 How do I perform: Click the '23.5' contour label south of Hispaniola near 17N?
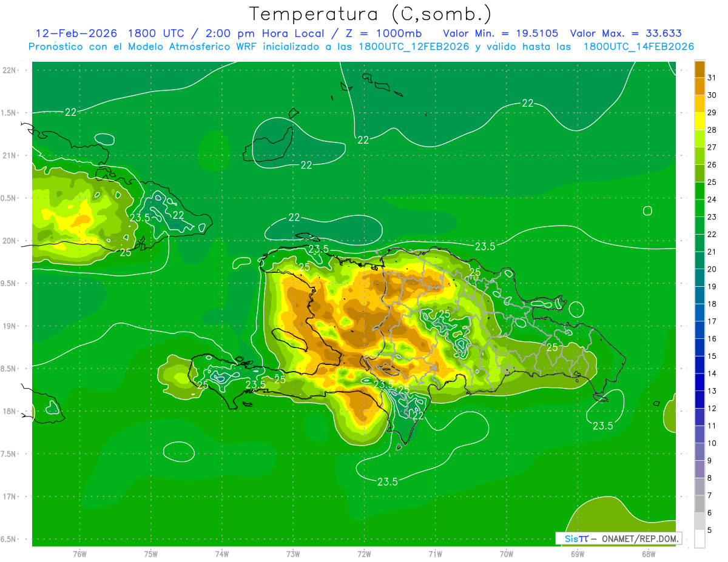coord(388,482)
